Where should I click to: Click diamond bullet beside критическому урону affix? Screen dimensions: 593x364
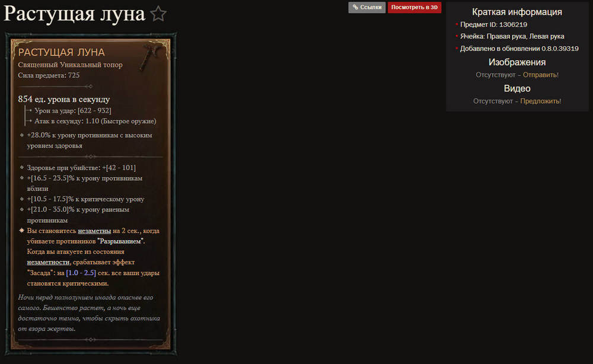point(21,199)
